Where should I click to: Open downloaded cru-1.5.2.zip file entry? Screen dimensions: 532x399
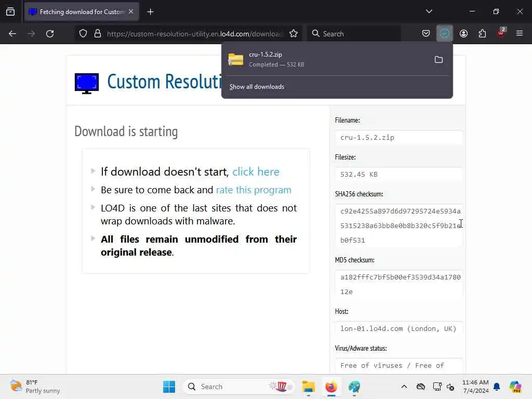[x=326, y=59]
